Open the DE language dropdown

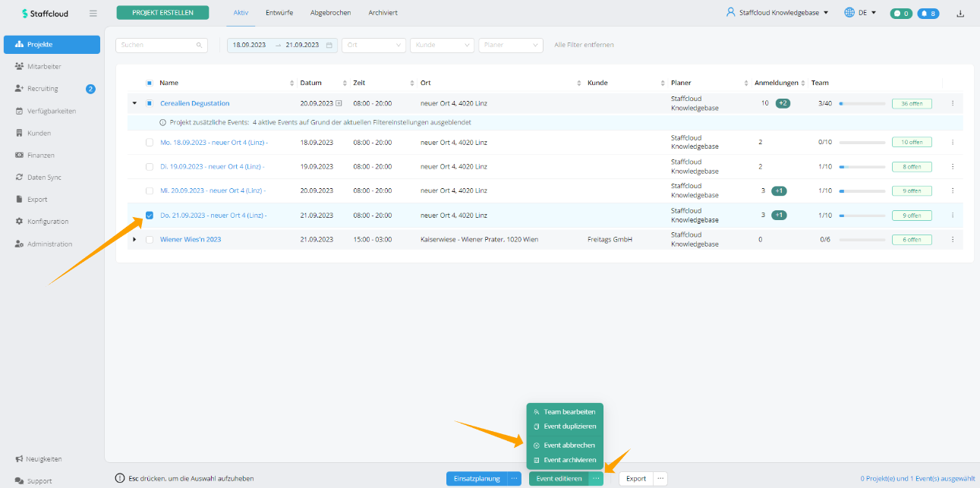click(860, 13)
